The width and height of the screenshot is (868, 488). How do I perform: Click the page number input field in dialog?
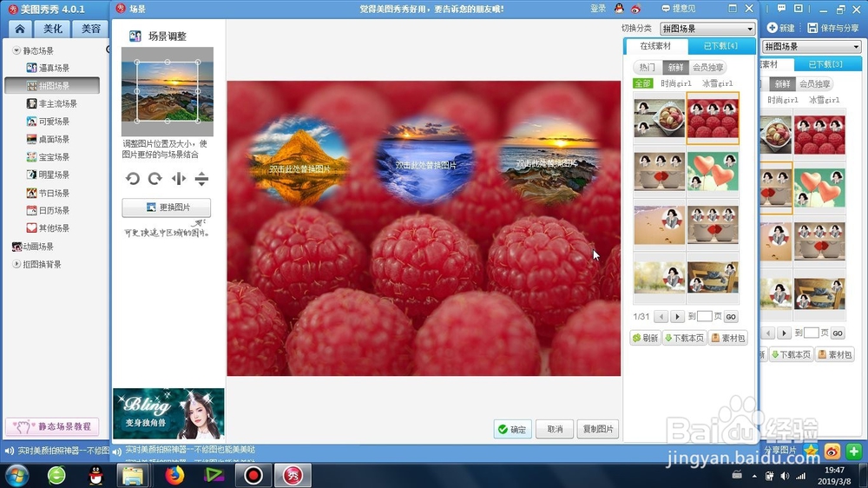(x=704, y=316)
